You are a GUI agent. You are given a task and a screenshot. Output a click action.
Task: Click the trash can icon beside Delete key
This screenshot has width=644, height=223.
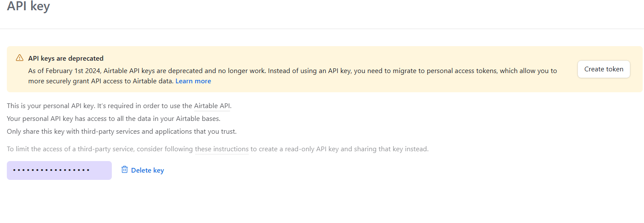pos(125,170)
